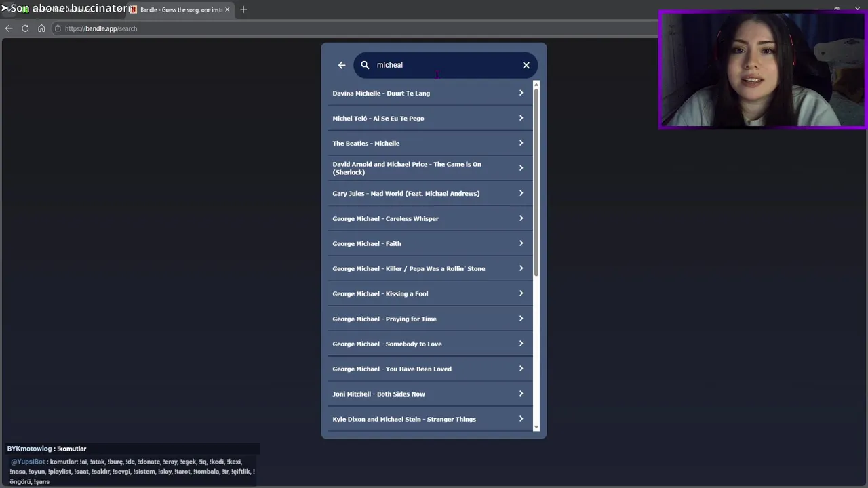Open chevron for George Michael - Careless Whisper
This screenshot has height=488, width=868.
521,218
